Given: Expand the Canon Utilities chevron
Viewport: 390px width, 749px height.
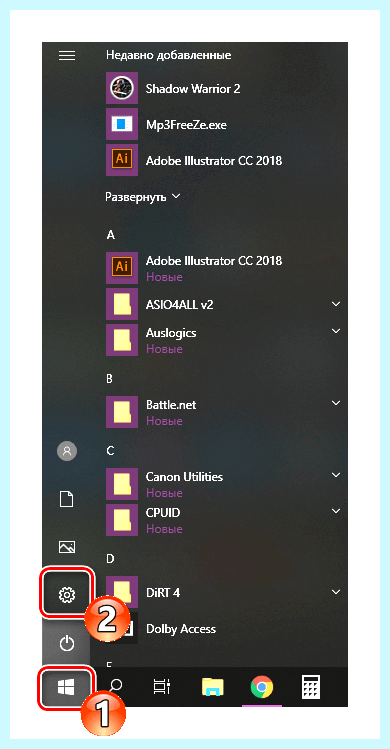Looking at the screenshot, I should click(x=336, y=475).
